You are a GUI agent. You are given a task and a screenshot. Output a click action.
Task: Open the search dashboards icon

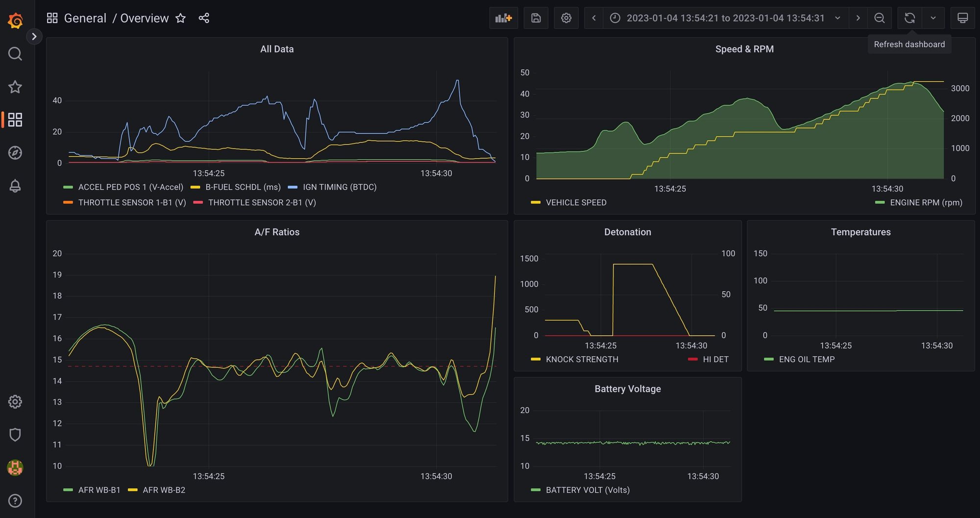15,53
